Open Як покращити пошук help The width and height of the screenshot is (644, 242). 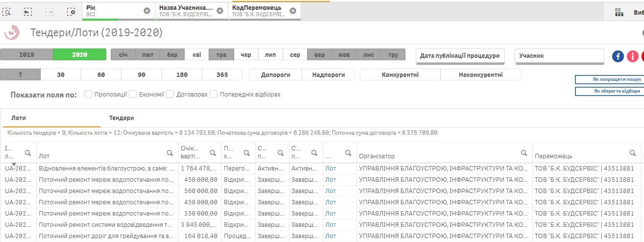coord(610,79)
